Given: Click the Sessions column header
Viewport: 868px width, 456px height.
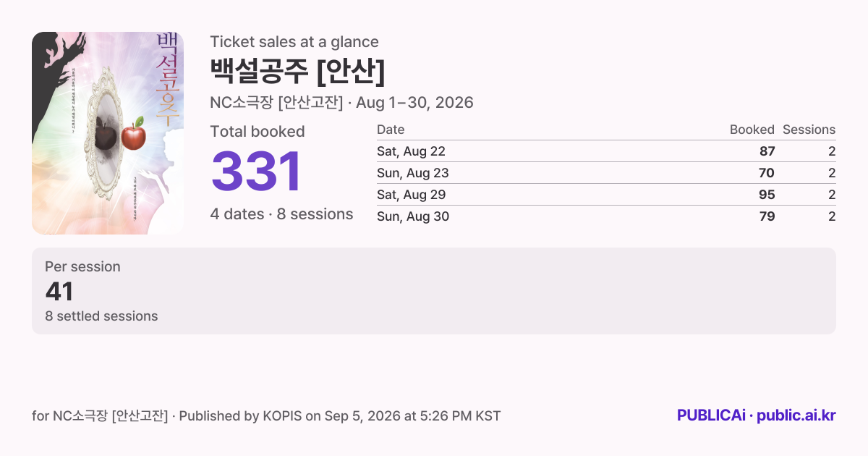Looking at the screenshot, I should [809, 130].
